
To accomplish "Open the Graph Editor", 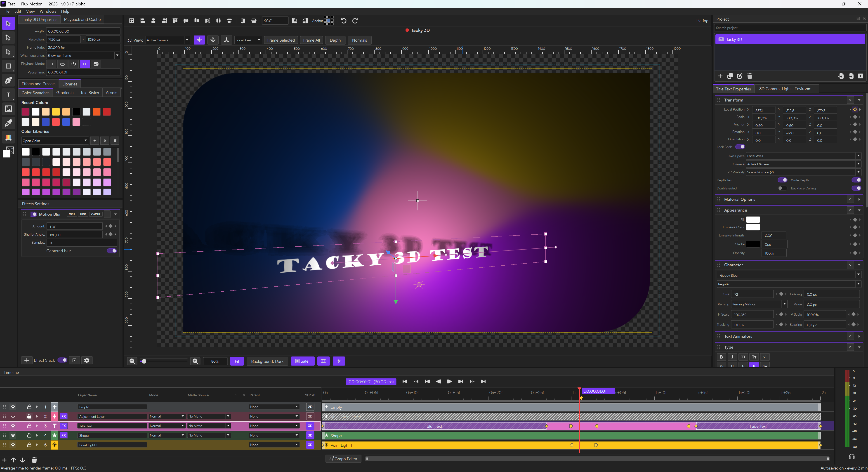I will (343, 459).
